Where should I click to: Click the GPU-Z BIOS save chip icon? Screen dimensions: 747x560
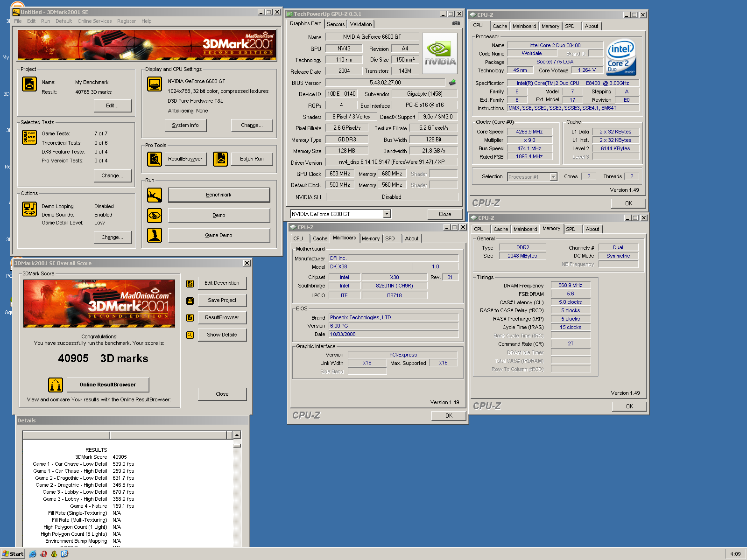[x=452, y=83]
